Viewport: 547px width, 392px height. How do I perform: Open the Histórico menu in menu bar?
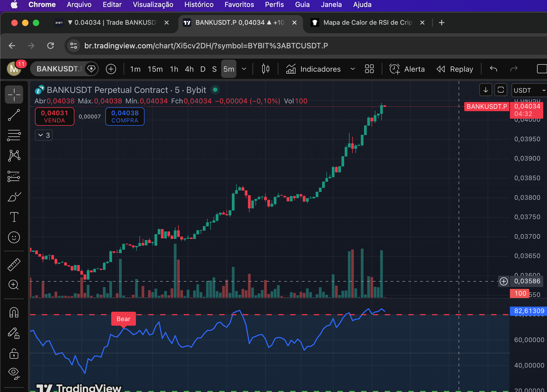point(199,5)
